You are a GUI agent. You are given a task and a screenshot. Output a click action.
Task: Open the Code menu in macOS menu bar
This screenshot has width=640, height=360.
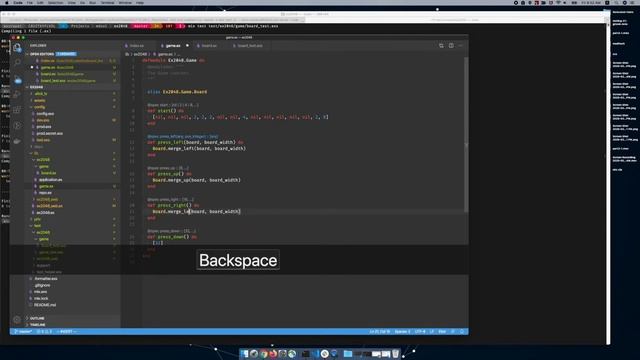[x=18, y=2]
